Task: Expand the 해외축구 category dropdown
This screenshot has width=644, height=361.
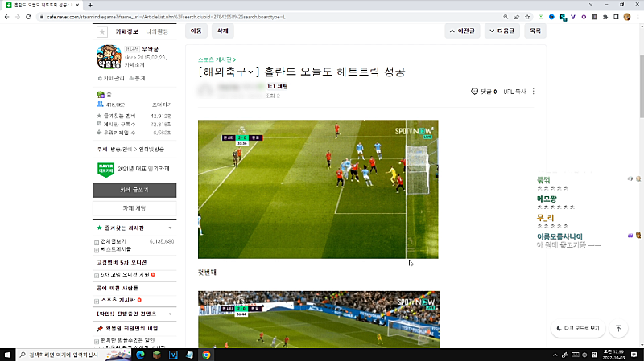Action: (x=250, y=72)
